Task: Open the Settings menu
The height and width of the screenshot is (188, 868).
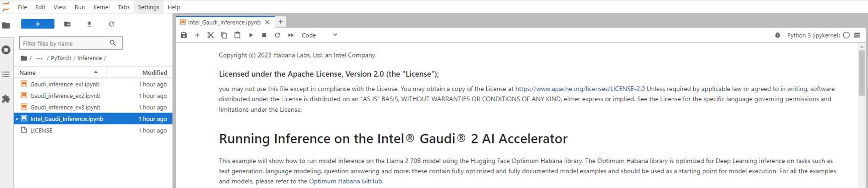Action: (x=148, y=7)
